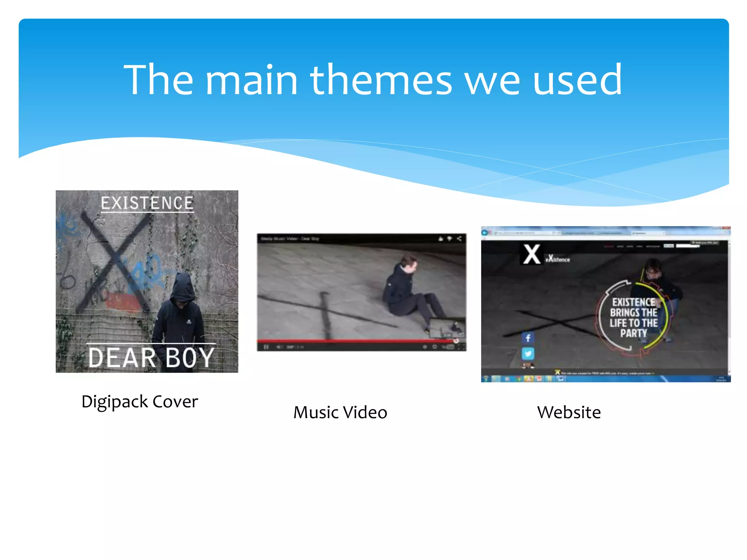The width and height of the screenshot is (747, 560).
Task: Pause the Dear Boy music video
Action: (266, 347)
